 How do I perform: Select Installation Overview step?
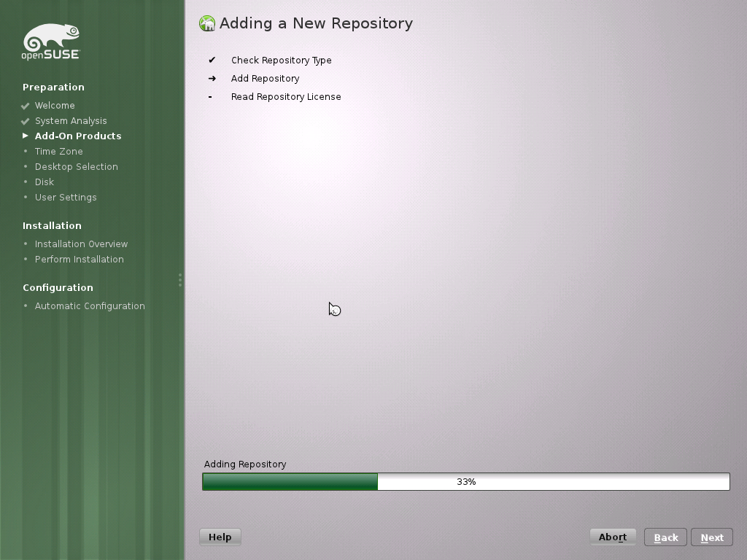point(82,244)
